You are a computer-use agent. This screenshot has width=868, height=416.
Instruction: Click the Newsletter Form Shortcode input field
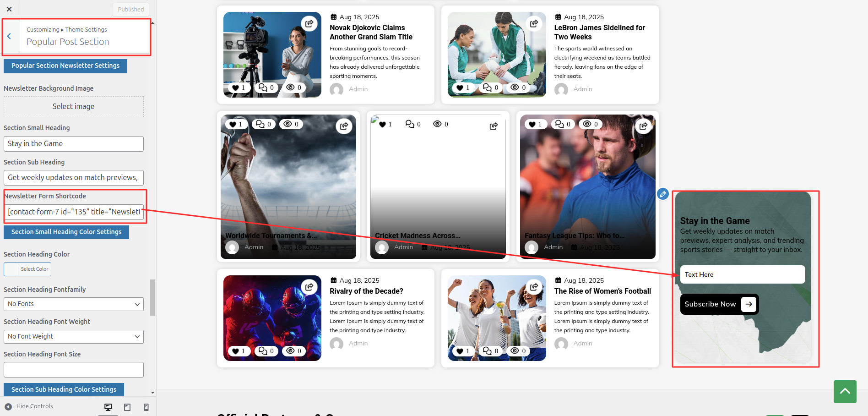(73, 212)
